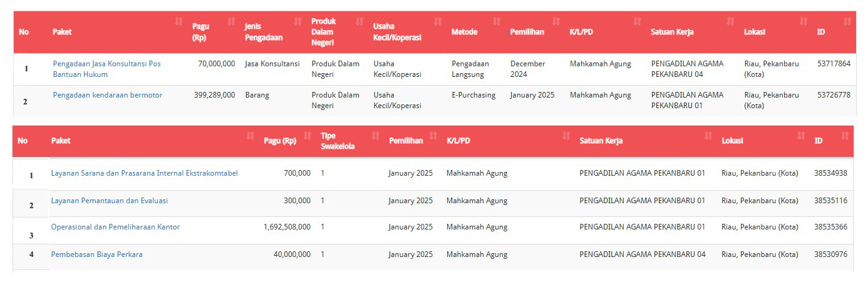Open Operasional dan Pemeliharaan Kantor link
The width and height of the screenshot is (868, 282).
click(x=115, y=227)
